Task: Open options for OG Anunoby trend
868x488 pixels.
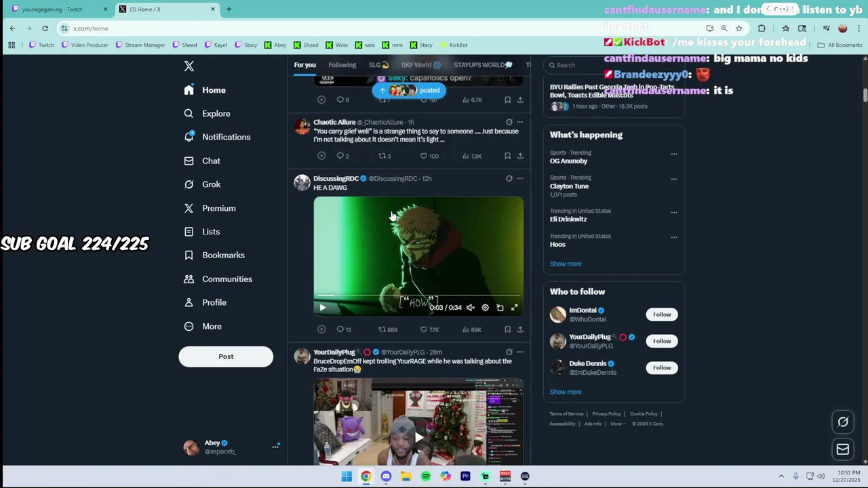Action: pyautogui.click(x=674, y=154)
